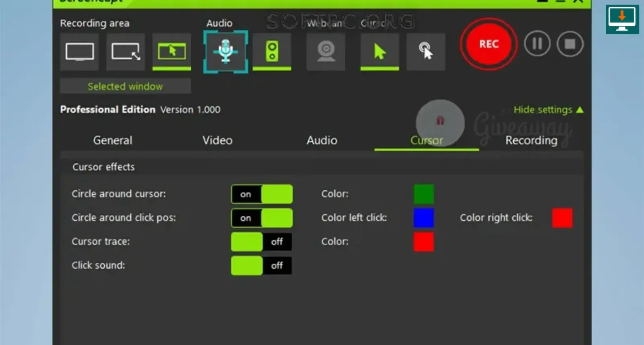Click the Version 1.000 text
The image size is (644, 345).
click(190, 110)
